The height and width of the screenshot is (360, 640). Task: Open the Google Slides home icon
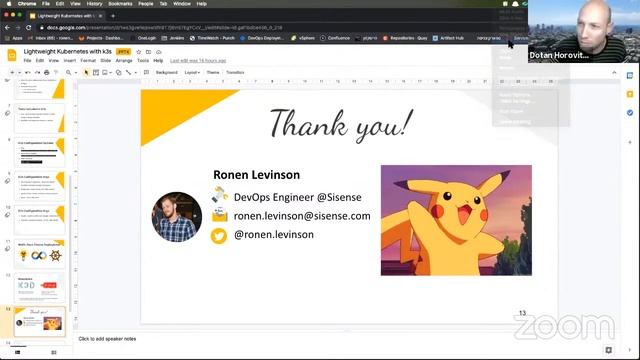pyautogui.click(x=12, y=55)
